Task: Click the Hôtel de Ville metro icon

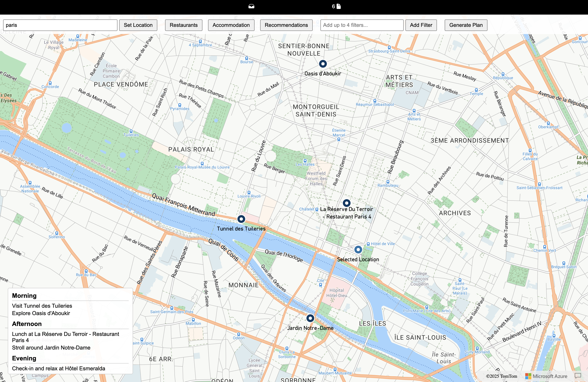Action: coord(368,244)
